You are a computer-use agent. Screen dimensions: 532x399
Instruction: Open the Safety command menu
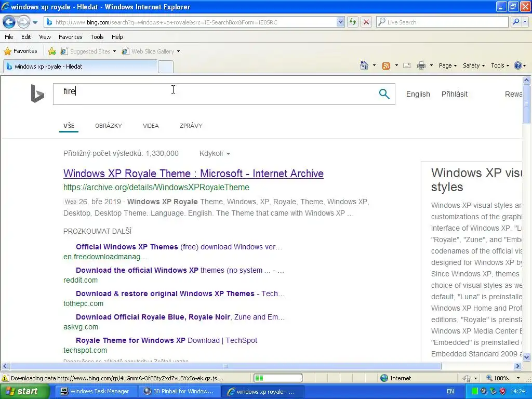click(x=474, y=65)
